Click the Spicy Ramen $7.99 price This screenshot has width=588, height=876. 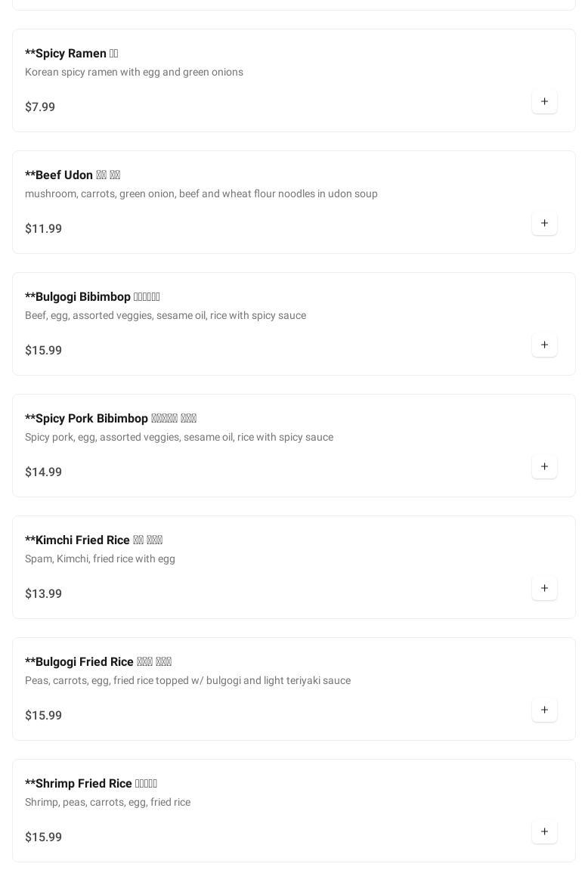click(40, 107)
